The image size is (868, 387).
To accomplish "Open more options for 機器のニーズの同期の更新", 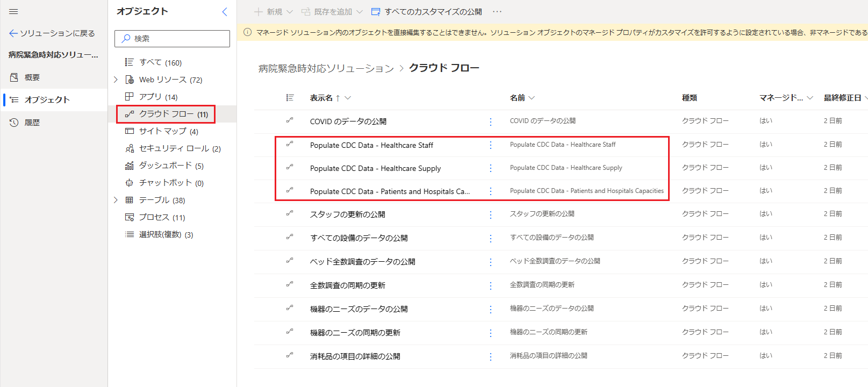I will [x=491, y=333].
